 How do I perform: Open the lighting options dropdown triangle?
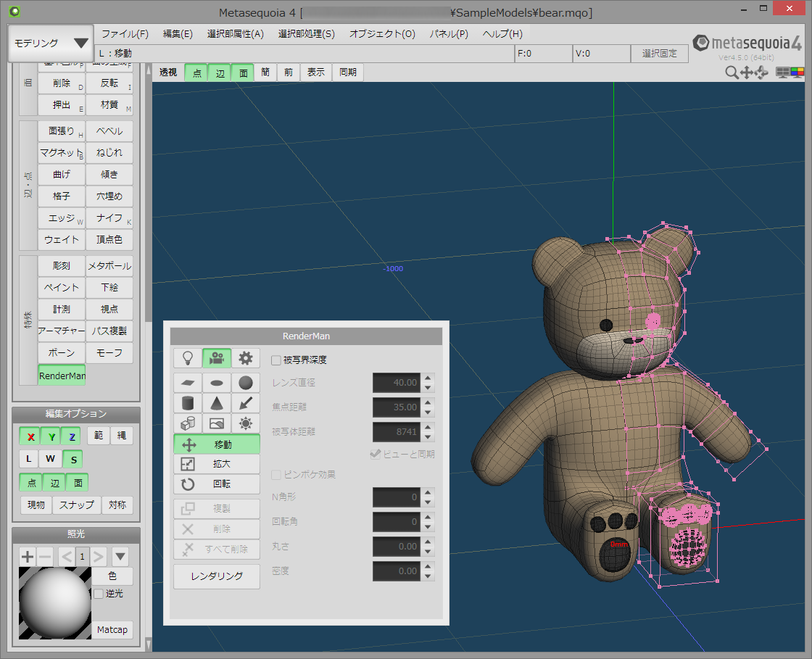click(x=120, y=557)
